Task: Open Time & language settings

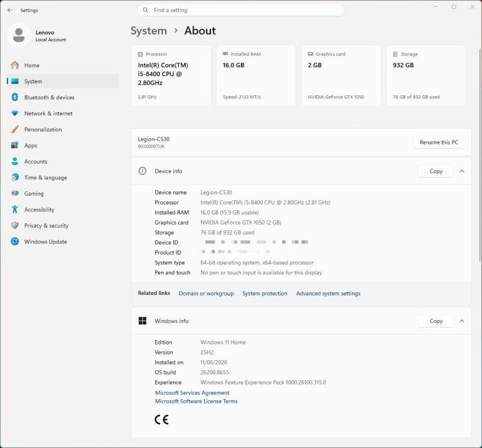Action: 63,178
